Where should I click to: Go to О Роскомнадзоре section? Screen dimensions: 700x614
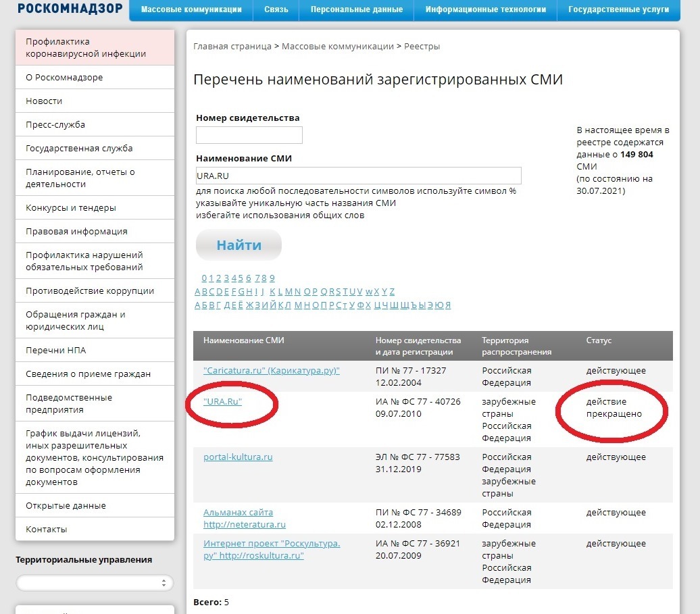(x=95, y=77)
